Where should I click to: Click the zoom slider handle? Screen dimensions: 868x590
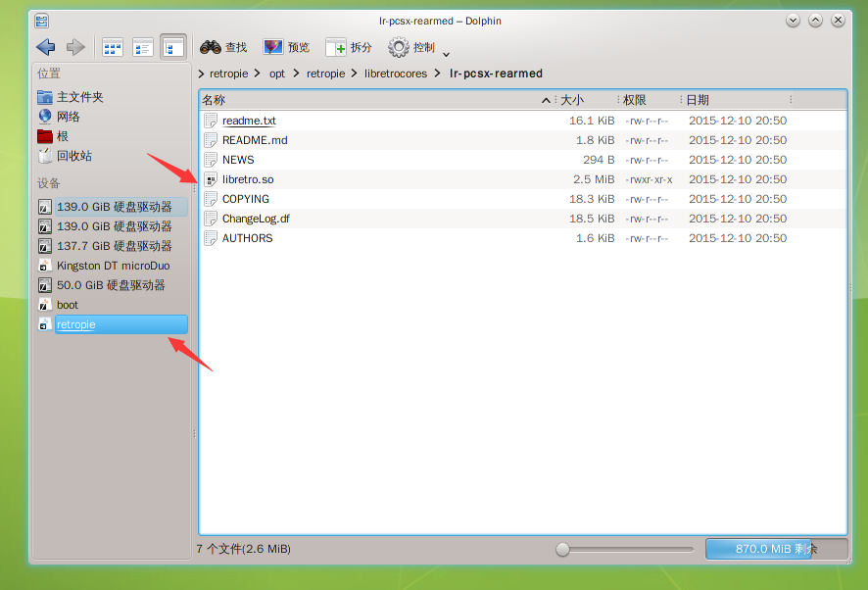[562, 549]
